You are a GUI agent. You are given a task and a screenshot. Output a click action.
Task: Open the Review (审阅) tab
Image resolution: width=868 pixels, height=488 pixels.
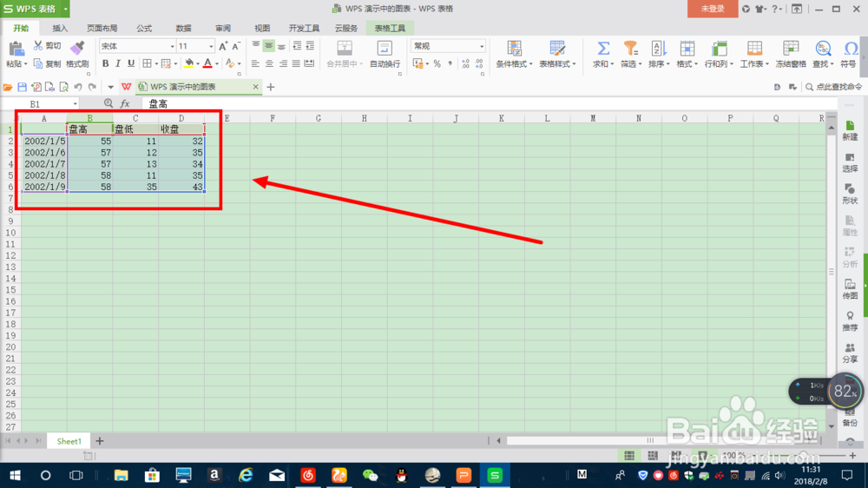point(223,29)
